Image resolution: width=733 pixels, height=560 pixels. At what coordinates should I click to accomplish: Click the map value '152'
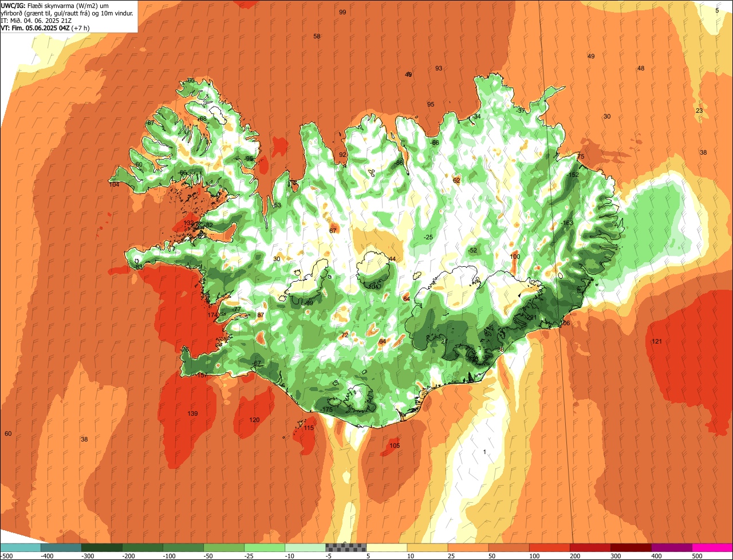tap(574, 175)
